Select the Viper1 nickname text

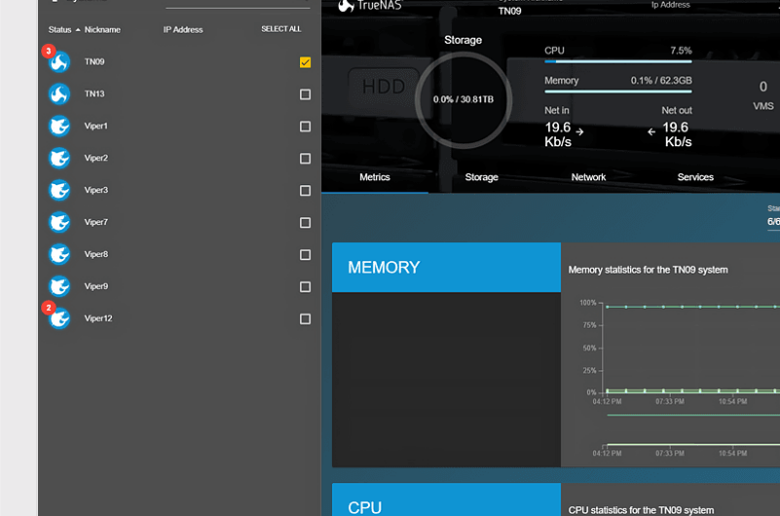tap(96, 126)
